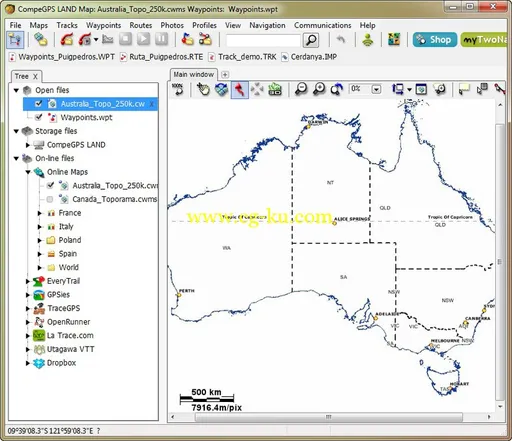Open record track dropdown arrow
512x441 pixels.
(96, 40)
